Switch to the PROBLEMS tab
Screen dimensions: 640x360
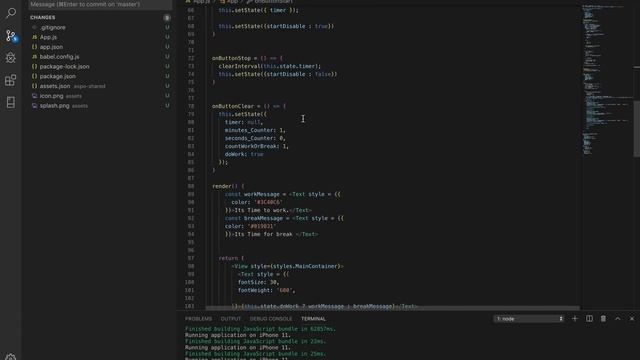click(198, 319)
